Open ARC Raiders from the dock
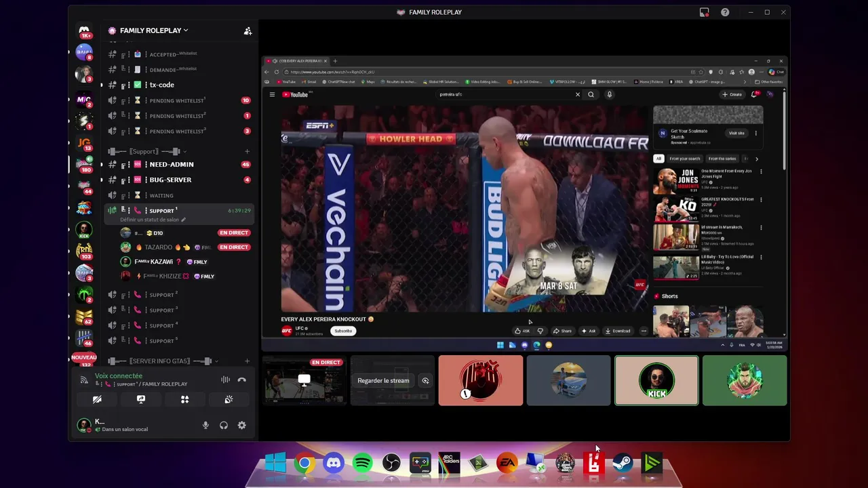Screen dimensions: 868x488 [x=449, y=464]
